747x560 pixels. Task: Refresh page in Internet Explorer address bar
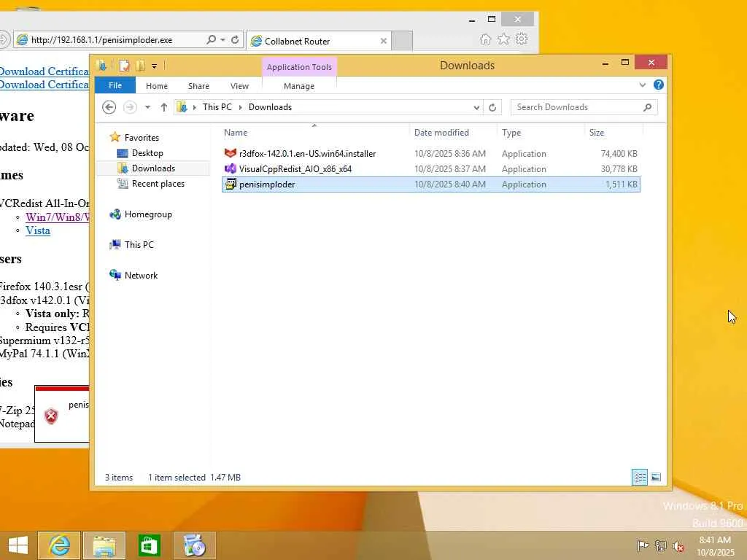click(235, 40)
